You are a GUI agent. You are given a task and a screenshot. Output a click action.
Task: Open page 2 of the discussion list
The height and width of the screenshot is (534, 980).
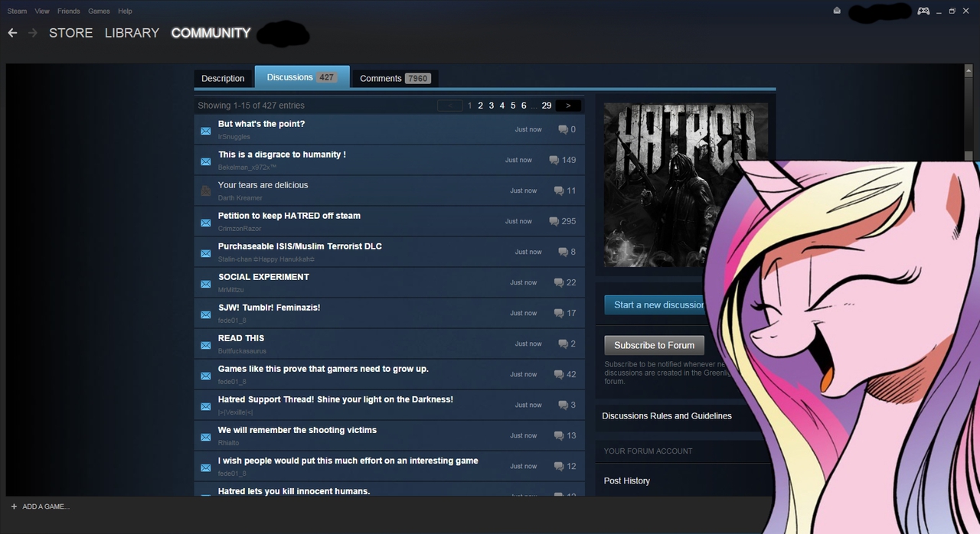480,106
